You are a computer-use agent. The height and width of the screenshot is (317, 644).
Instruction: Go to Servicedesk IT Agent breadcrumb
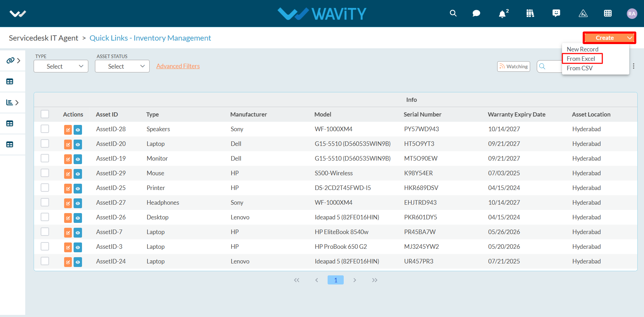point(43,38)
